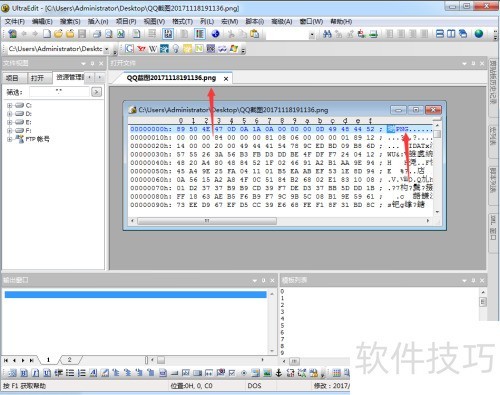Viewport: 500px width, 395px height.
Task: Select output window tab 2
Action: 69,360
